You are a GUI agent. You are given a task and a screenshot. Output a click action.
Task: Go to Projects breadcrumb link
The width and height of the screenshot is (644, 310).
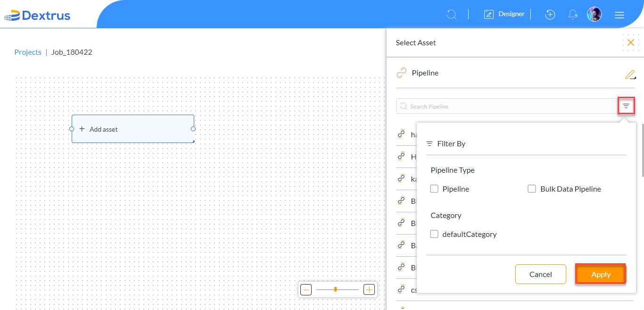[x=28, y=52]
